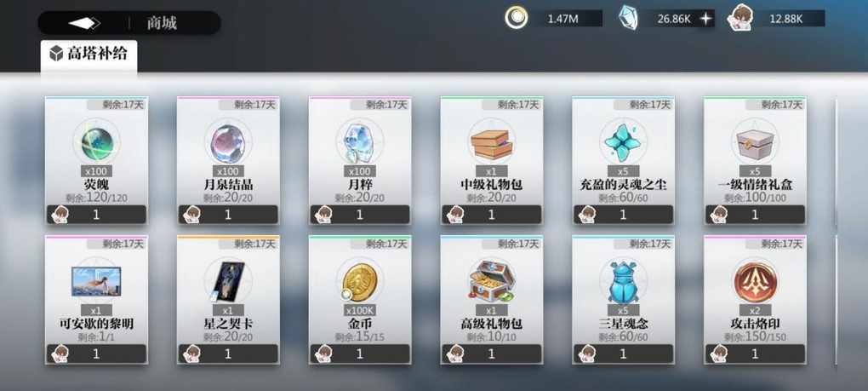Viewport: 868px width, 391px height.
Task: Tap the chibi character token balance icon
Action: pyautogui.click(x=740, y=18)
